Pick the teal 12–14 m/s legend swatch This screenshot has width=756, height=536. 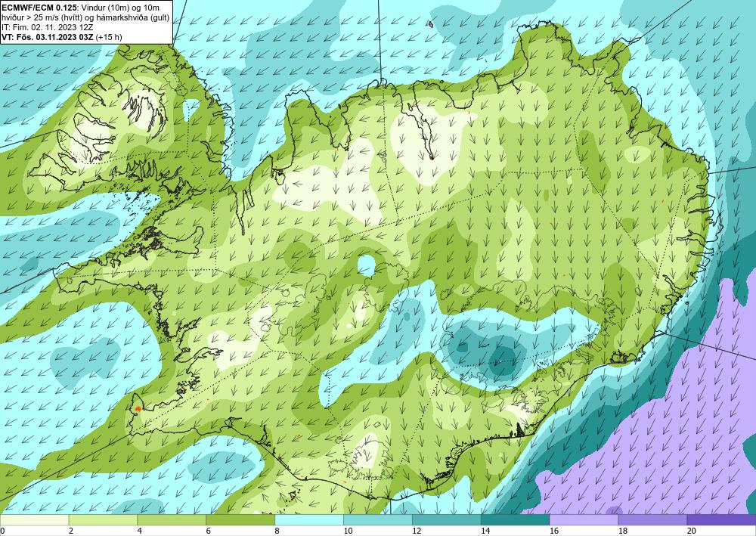(x=447, y=520)
